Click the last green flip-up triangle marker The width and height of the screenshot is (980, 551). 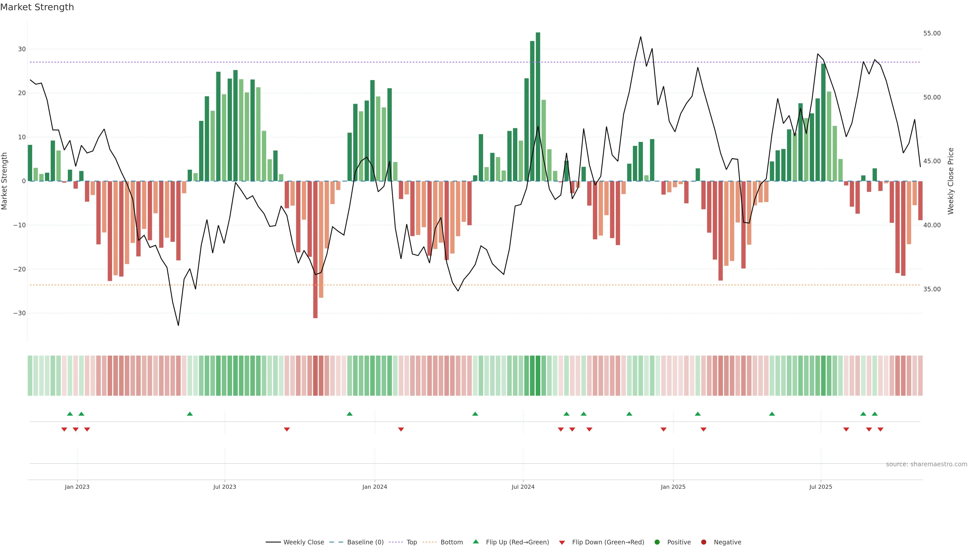click(875, 414)
